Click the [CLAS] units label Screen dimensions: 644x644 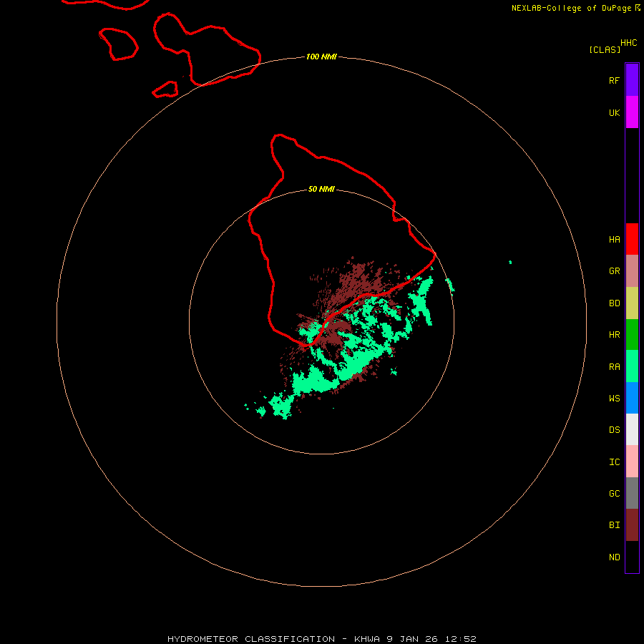pos(605,50)
